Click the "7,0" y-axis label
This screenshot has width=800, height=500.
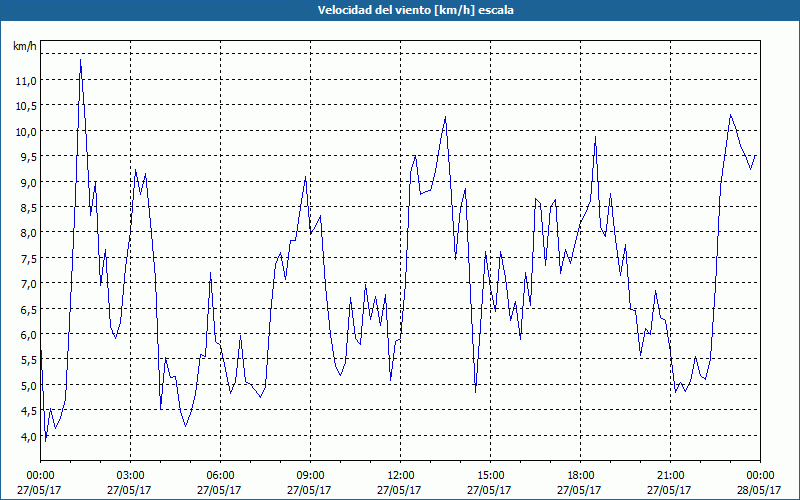click(29, 284)
